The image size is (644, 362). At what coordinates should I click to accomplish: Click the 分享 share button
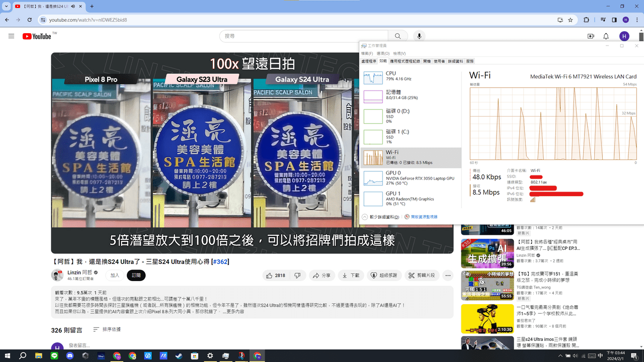[321, 276]
